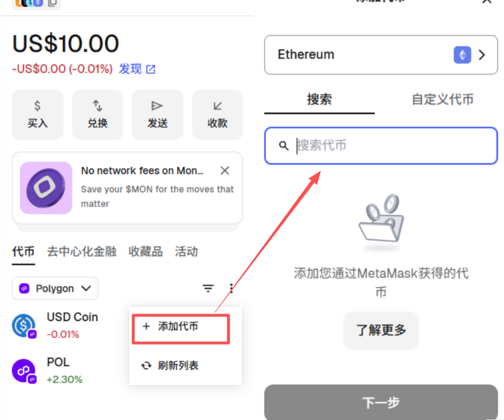This screenshot has height=420, width=504.
Task: Open the 兑换 swap action
Action: pos(98,115)
